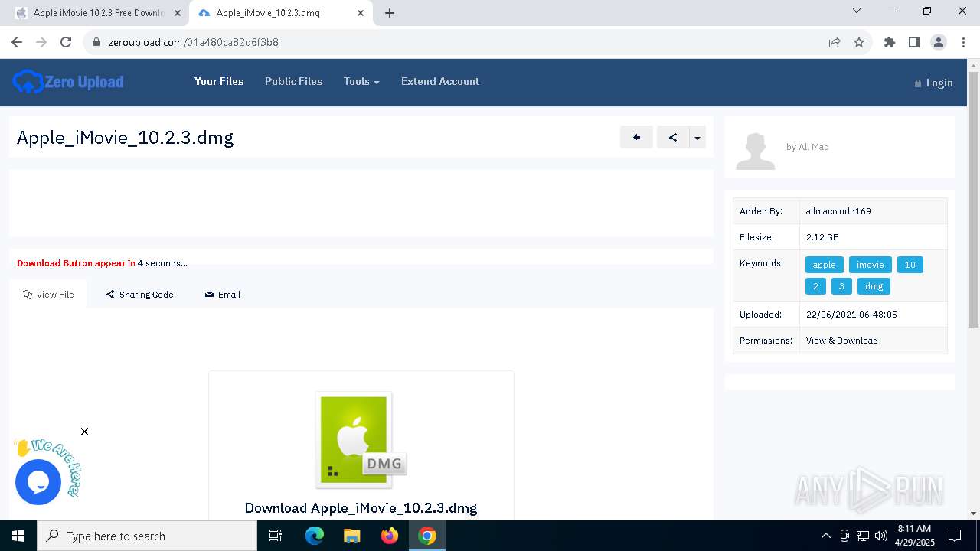
Task: Click the '2' keyword tag
Action: tap(815, 286)
